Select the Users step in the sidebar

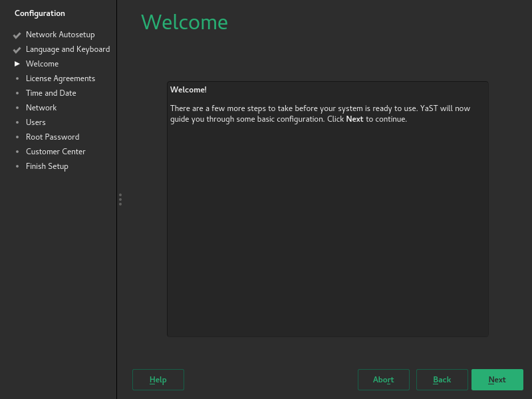tap(36, 122)
